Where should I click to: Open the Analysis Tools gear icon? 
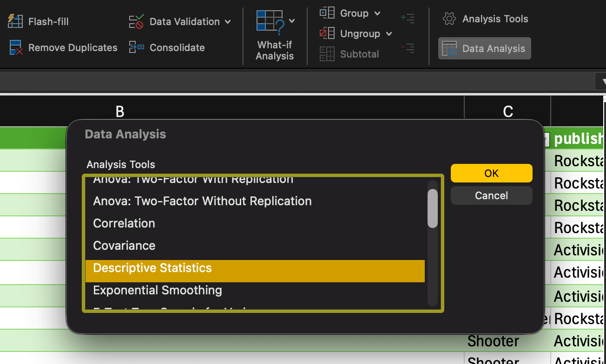tap(449, 19)
